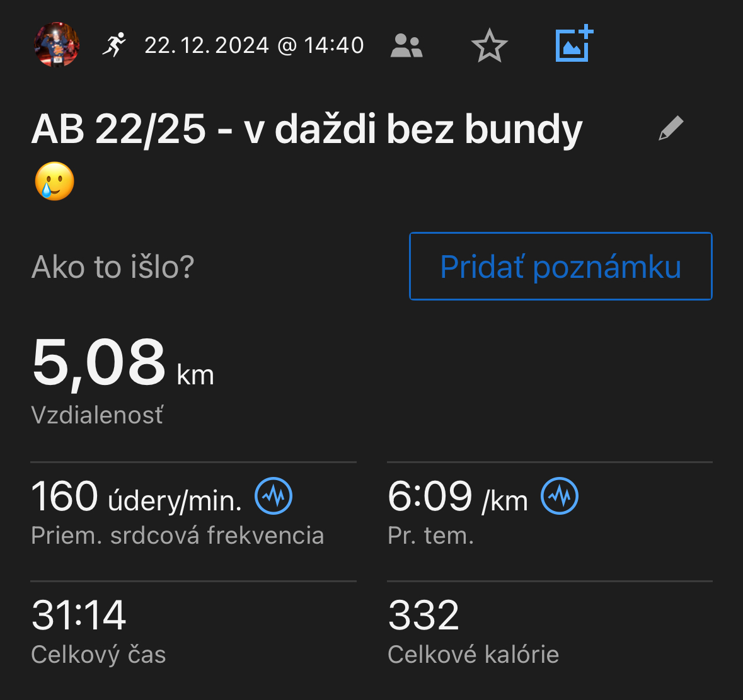Select the "Priem. srdcová frekvencia" label

177,536
